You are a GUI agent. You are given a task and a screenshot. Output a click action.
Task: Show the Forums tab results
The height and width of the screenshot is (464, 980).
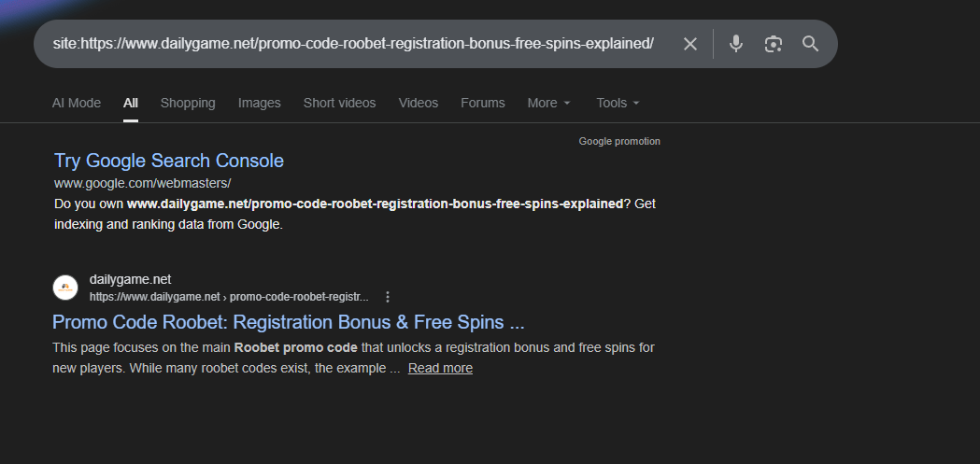(x=482, y=103)
